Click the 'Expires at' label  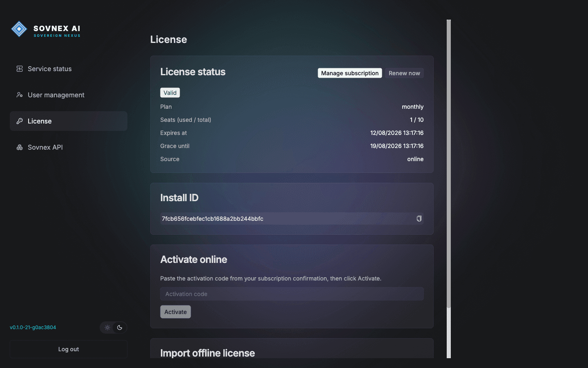tap(174, 133)
